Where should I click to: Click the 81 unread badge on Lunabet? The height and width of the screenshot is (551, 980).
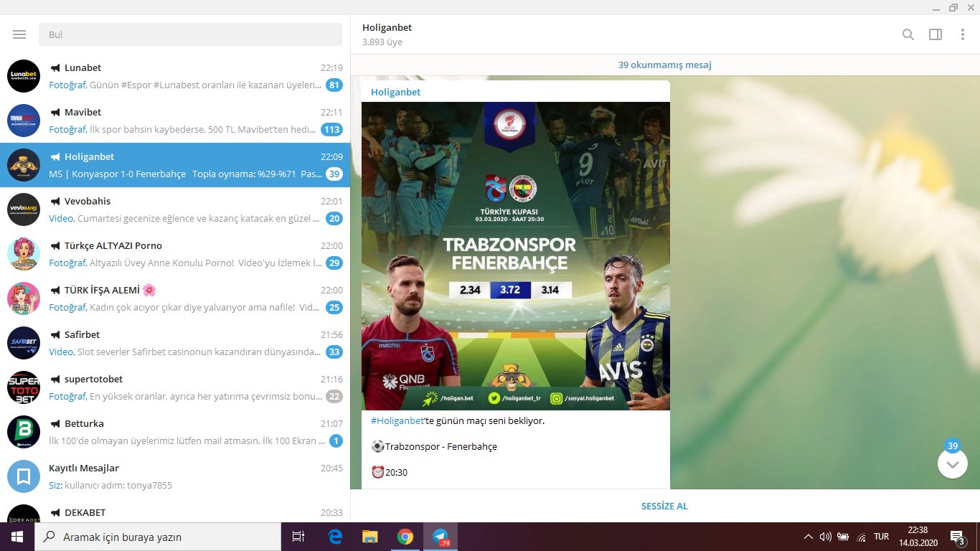[x=334, y=85]
